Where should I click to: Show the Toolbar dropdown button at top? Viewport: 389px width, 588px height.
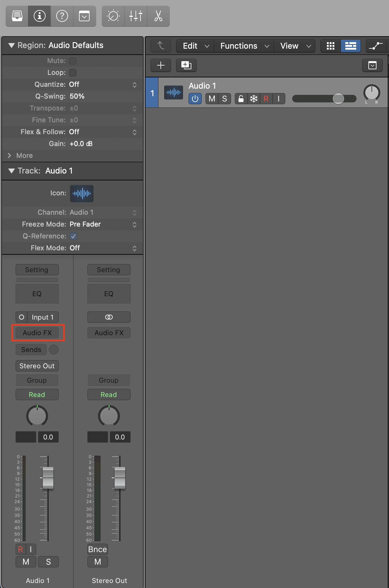pos(84,16)
